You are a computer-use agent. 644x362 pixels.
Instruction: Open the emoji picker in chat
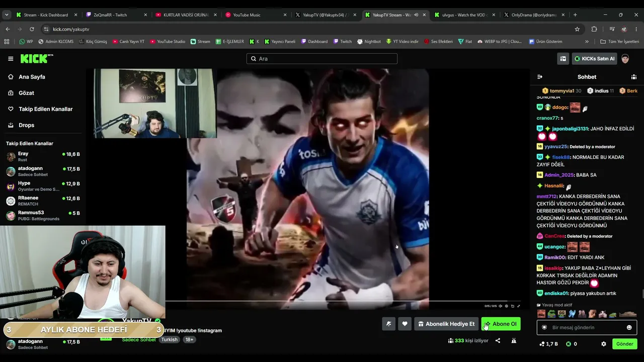[x=629, y=327]
